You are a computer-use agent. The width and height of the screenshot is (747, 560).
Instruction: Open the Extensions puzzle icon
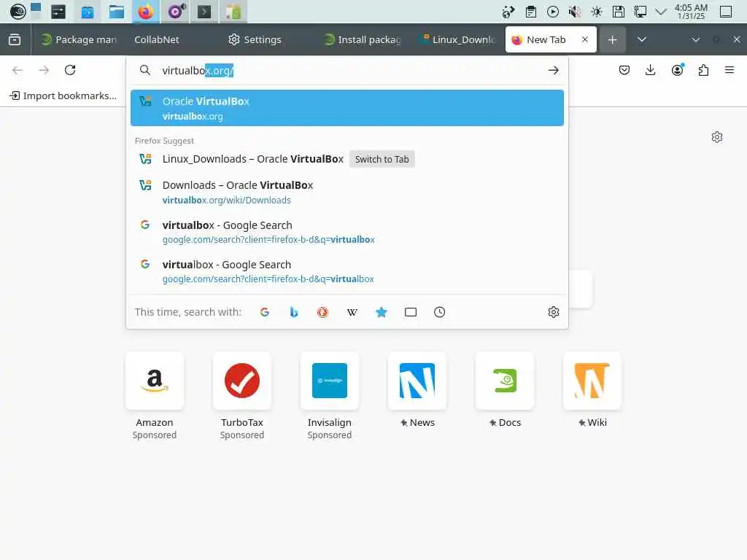703,71
